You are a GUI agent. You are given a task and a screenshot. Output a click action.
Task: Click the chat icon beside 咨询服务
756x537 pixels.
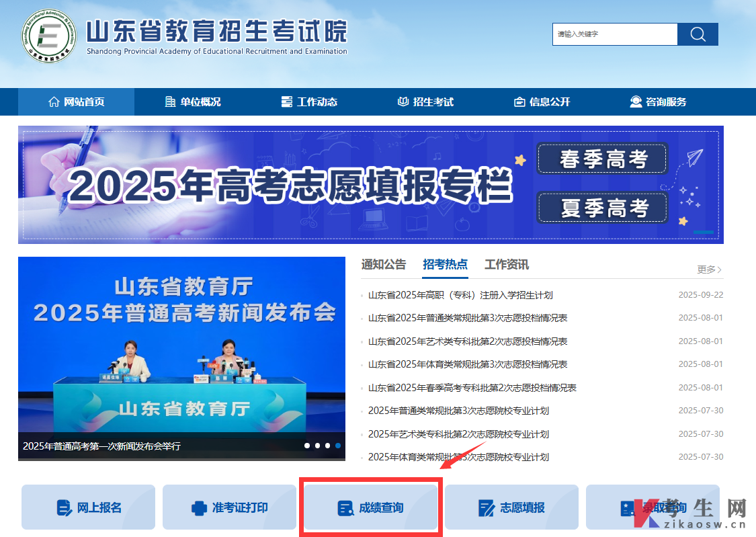click(x=636, y=101)
